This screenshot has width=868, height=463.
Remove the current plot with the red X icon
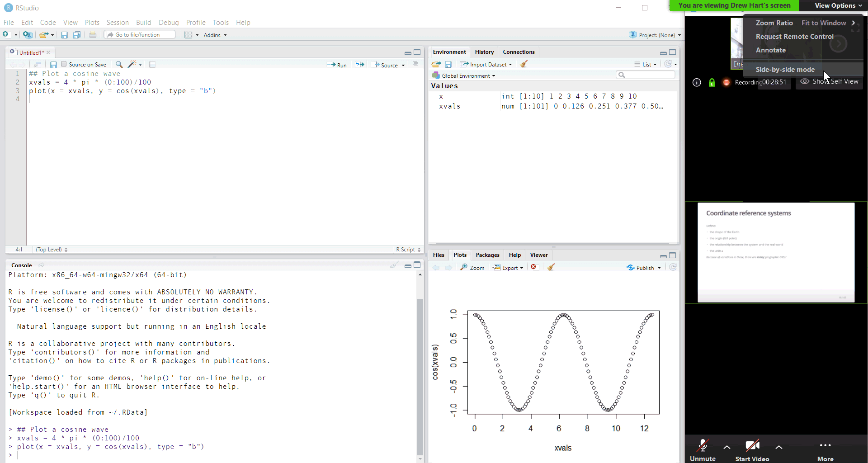[x=533, y=267]
